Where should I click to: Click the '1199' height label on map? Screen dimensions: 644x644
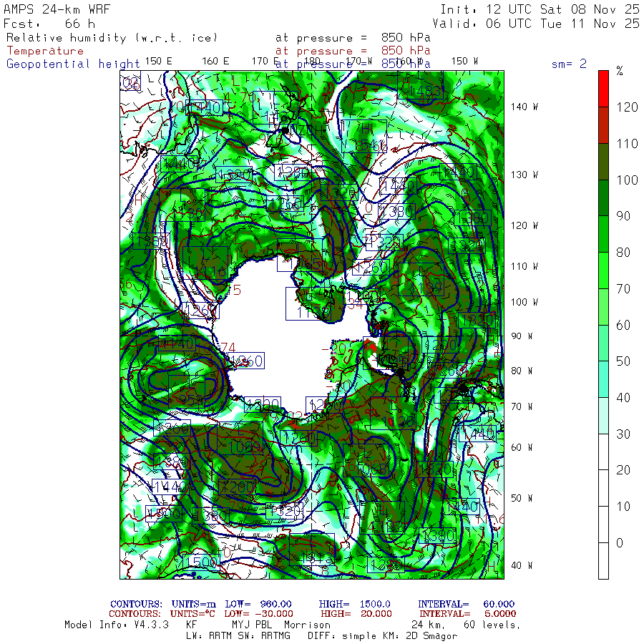point(424,288)
